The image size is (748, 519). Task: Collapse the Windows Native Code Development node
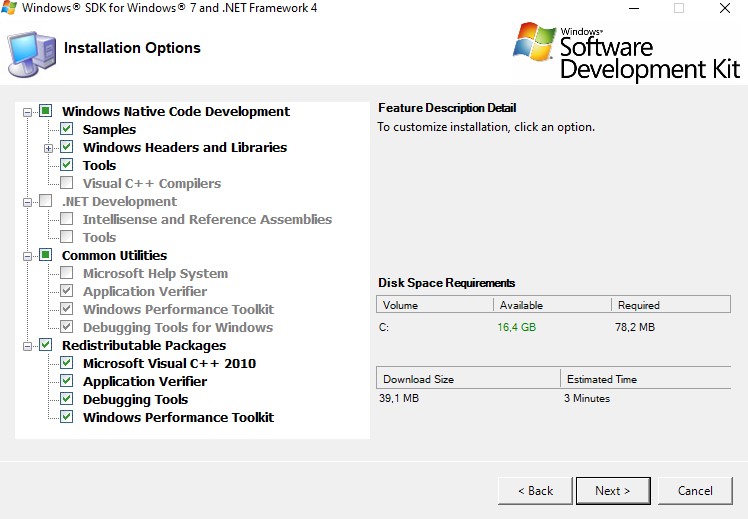coord(27,112)
